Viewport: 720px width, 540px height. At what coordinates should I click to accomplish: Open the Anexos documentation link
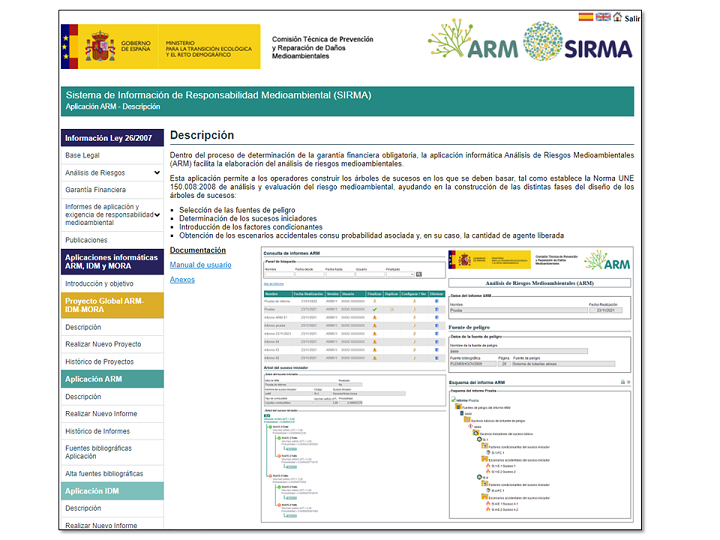pos(182,280)
